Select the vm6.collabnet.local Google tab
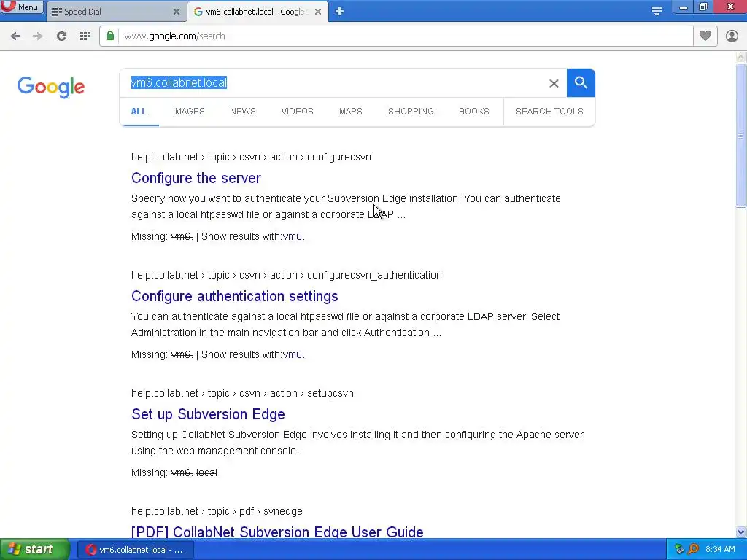This screenshot has height=560, width=747. [x=256, y=12]
